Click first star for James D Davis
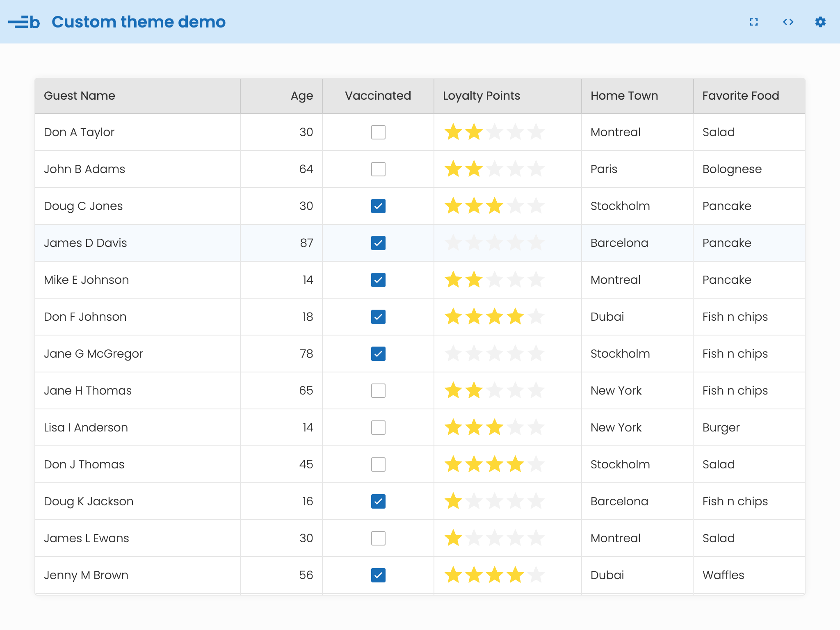 [453, 243]
